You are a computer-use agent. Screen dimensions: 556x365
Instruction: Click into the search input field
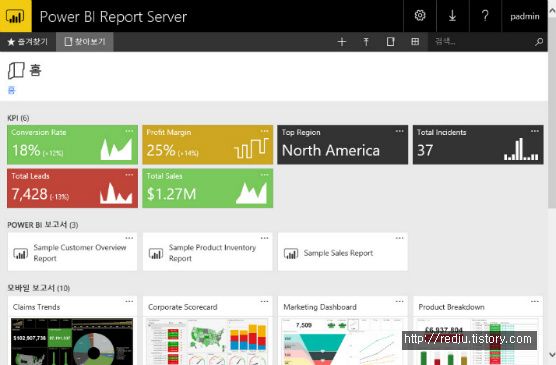tap(481, 42)
